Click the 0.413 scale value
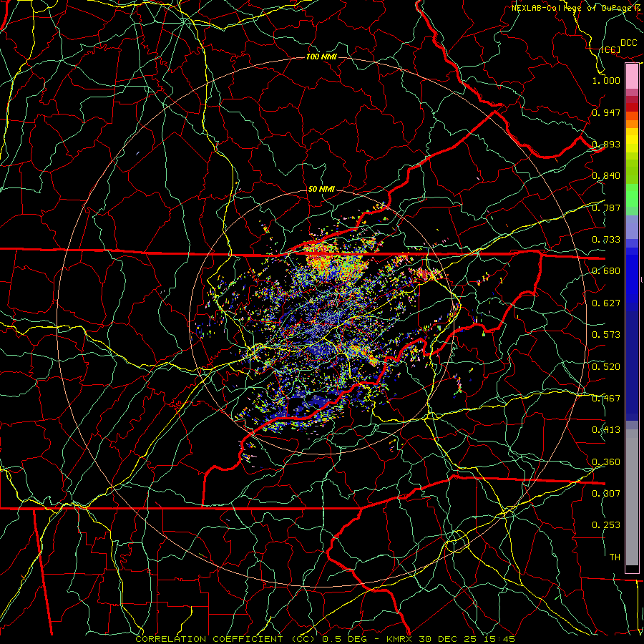Screen dimensions: 644x644 [606, 430]
